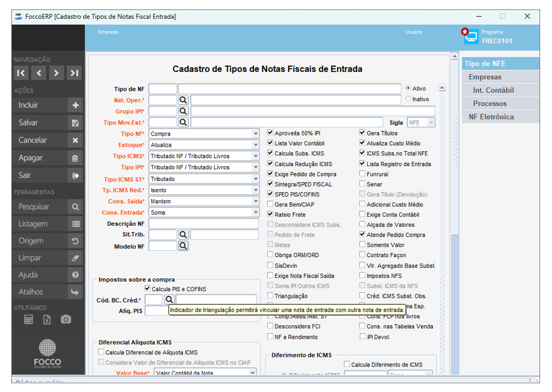This screenshot has width=552, height=392.
Task: Open the Modelo NF lookup magnifier
Action: [x=183, y=245]
